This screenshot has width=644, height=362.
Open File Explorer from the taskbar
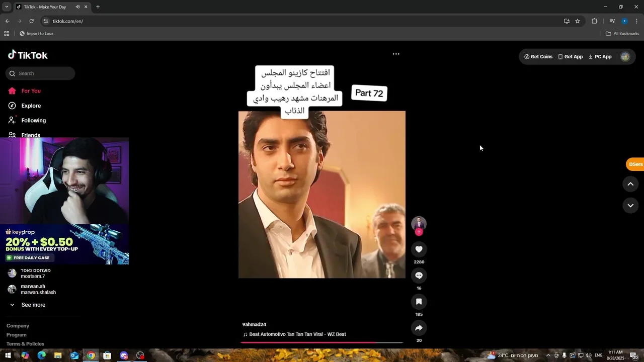[x=58, y=355]
